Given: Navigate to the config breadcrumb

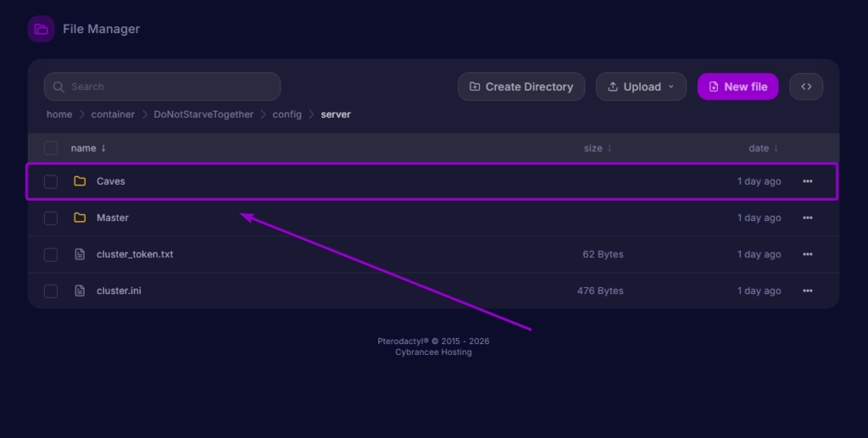Looking at the screenshot, I should pos(287,114).
